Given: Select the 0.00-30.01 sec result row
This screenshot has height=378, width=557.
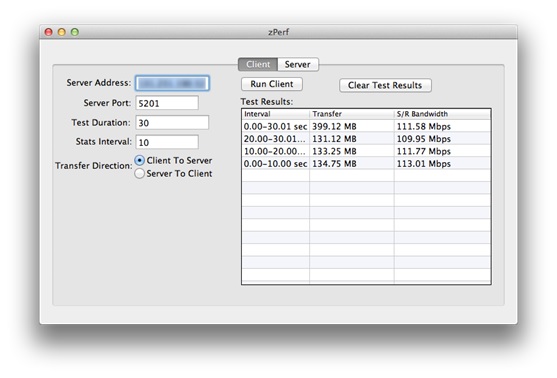Looking at the screenshot, I should click(x=367, y=126).
